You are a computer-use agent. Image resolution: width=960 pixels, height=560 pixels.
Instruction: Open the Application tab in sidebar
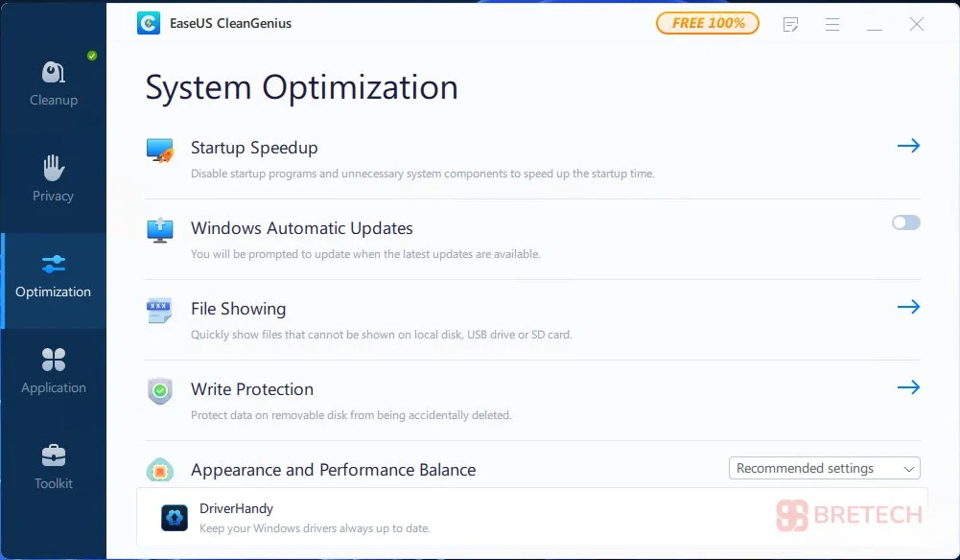[54, 371]
